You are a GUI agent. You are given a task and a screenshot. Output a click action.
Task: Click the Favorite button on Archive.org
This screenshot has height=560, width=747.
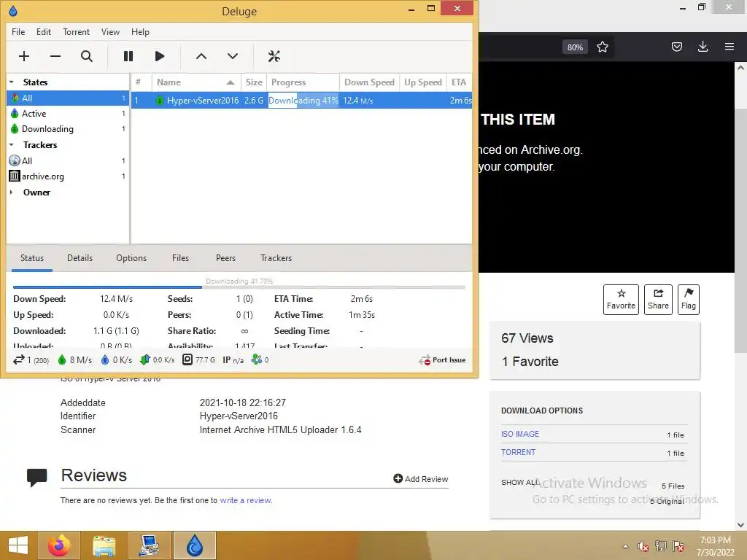pyautogui.click(x=621, y=300)
